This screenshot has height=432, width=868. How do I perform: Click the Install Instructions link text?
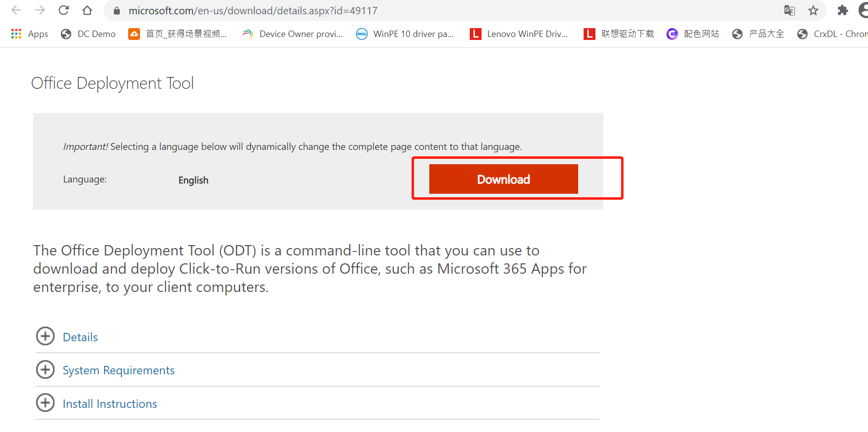[110, 404]
